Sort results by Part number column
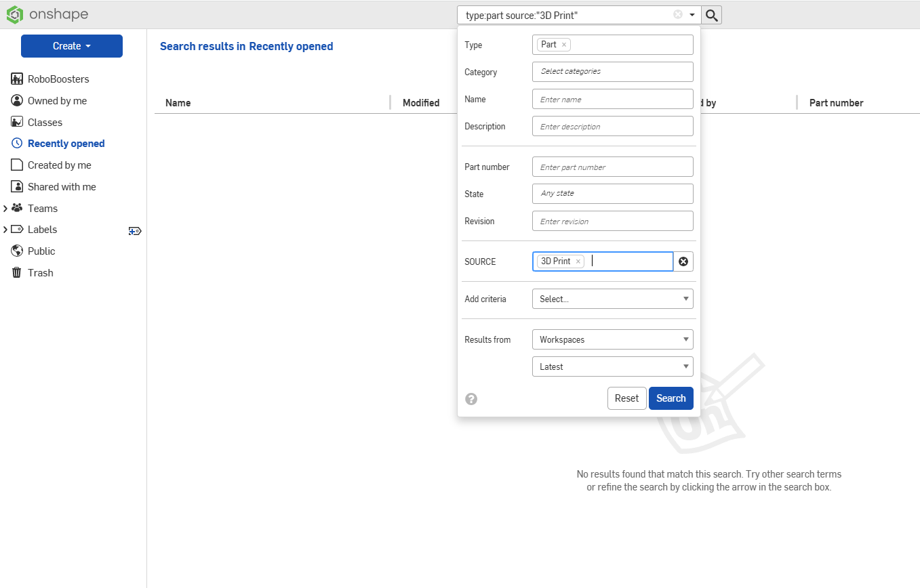This screenshot has height=588, width=920. point(836,103)
